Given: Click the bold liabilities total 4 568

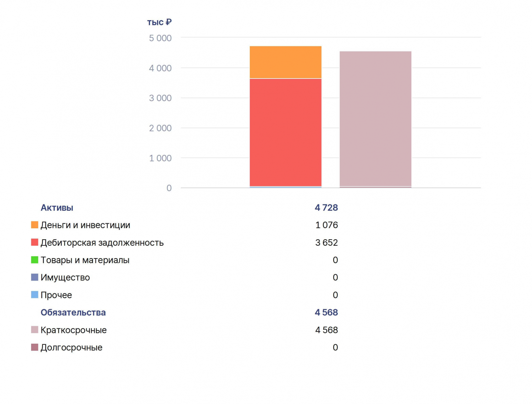Looking at the screenshot, I should [326, 312].
